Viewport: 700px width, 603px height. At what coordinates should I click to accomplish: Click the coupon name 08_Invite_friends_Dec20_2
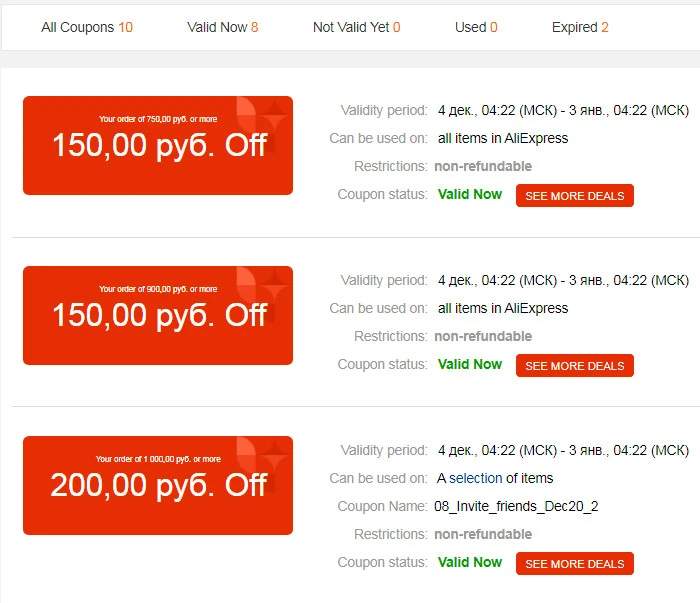pos(516,506)
